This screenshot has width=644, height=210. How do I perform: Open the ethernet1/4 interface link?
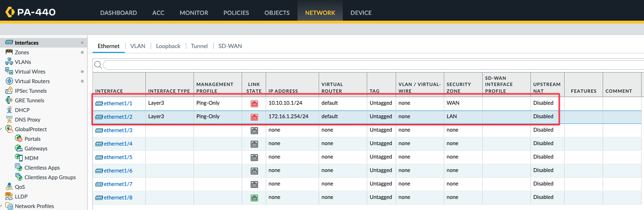pyautogui.click(x=118, y=144)
